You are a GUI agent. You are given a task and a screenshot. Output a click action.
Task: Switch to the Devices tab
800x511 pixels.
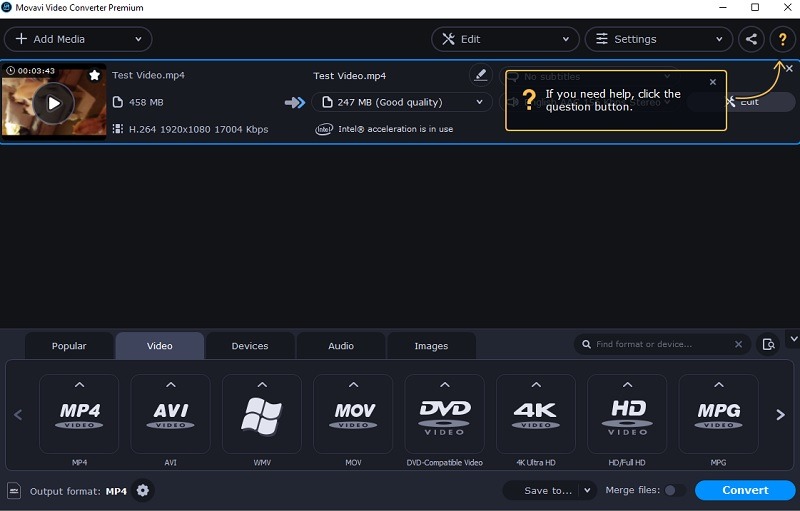tap(250, 346)
